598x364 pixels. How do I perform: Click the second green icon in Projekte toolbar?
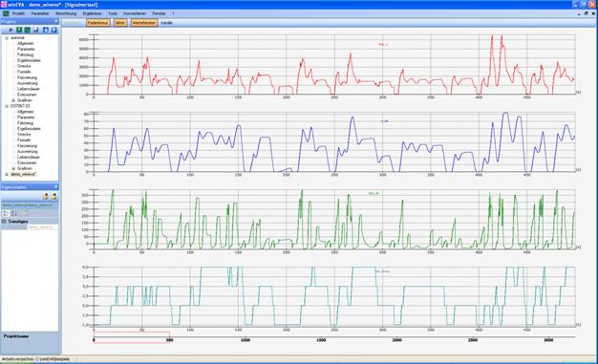click(x=28, y=30)
